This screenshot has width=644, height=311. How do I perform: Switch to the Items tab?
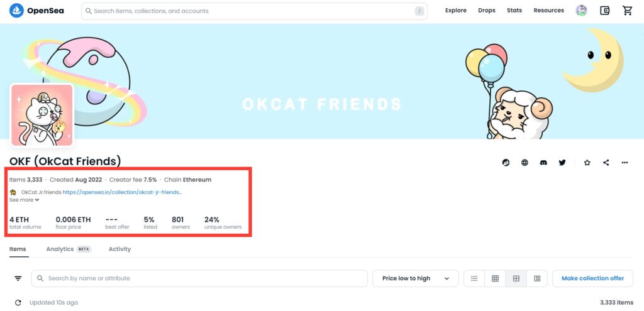18,249
